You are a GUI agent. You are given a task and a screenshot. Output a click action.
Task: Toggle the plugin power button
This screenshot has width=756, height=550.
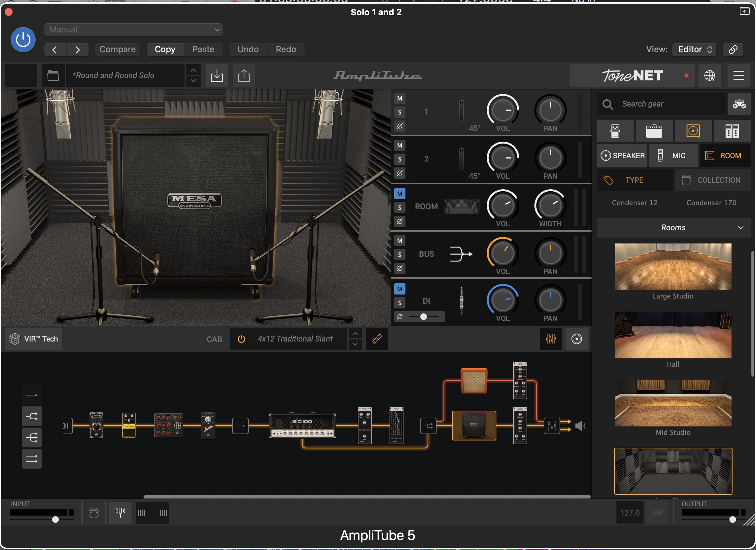click(x=23, y=40)
